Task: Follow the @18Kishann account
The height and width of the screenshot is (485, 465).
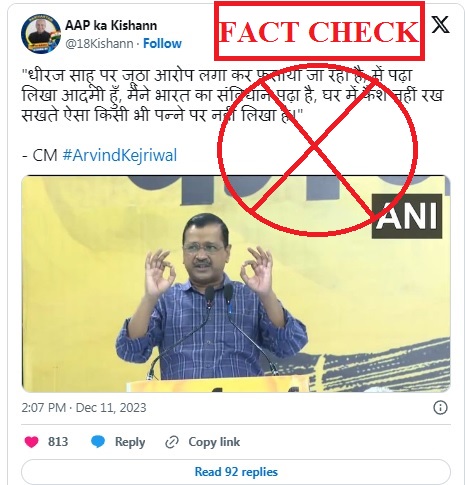Action: click(162, 43)
